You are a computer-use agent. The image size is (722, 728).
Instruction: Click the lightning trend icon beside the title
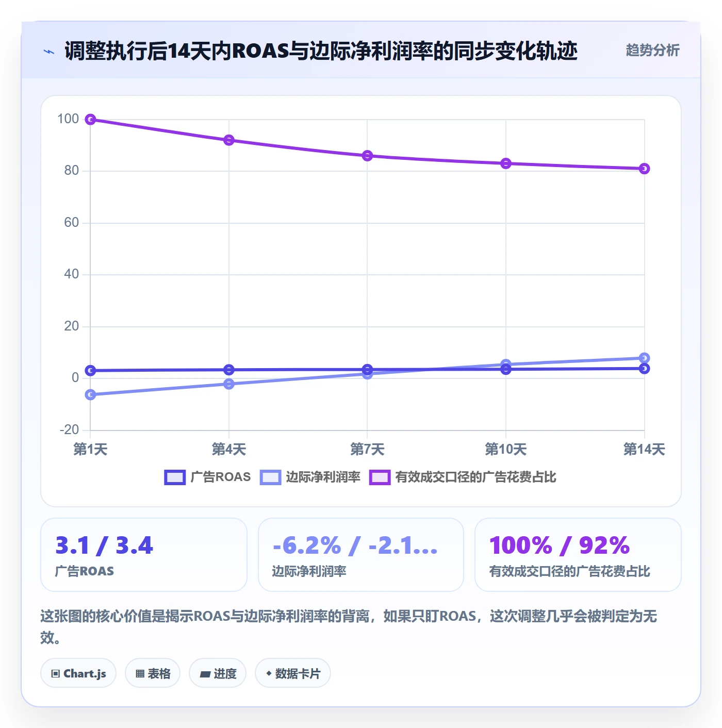(x=49, y=52)
